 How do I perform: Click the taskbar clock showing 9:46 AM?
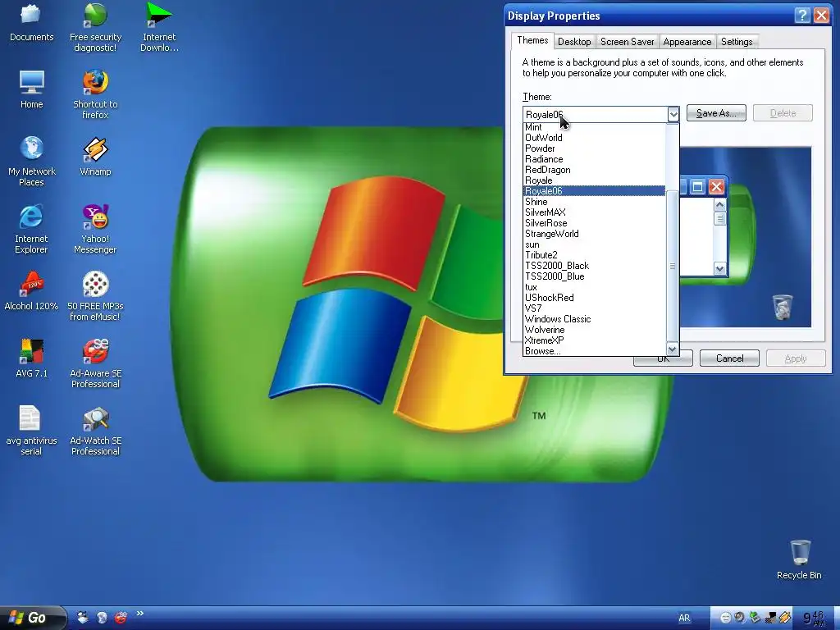click(x=813, y=619)
